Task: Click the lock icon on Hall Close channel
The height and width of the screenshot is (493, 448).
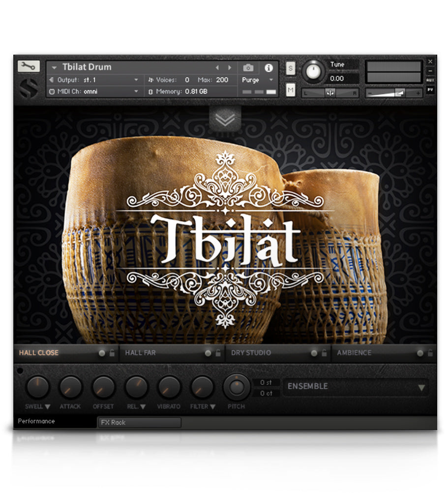Action: (x=111, y=353)
